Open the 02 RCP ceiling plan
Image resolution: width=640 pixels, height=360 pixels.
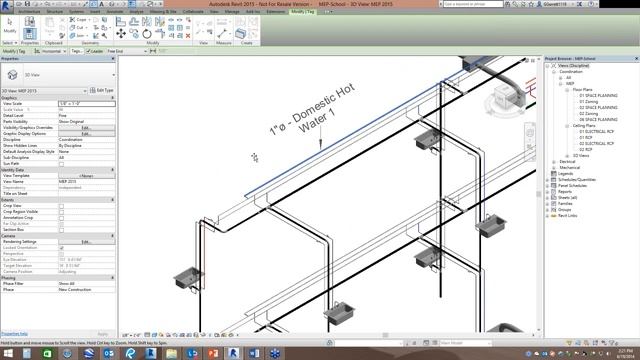point(586,150)
